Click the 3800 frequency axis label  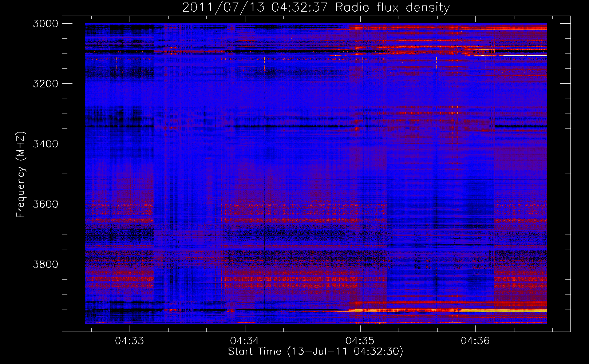(46, 264)
